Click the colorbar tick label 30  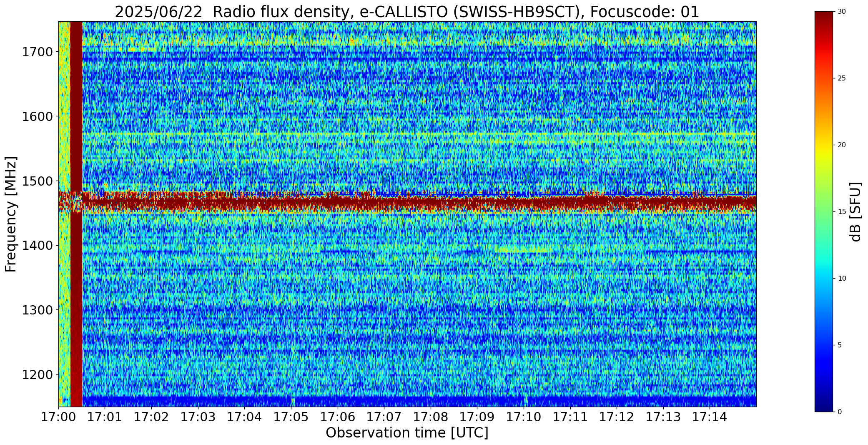click(842, 12)
